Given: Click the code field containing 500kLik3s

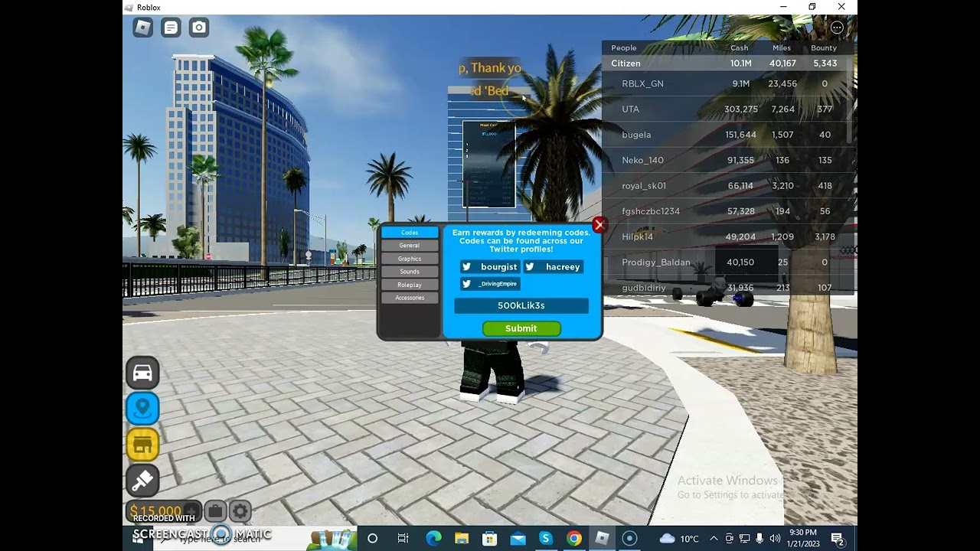Looking at the screenshot, I should [x=521, y=305].
